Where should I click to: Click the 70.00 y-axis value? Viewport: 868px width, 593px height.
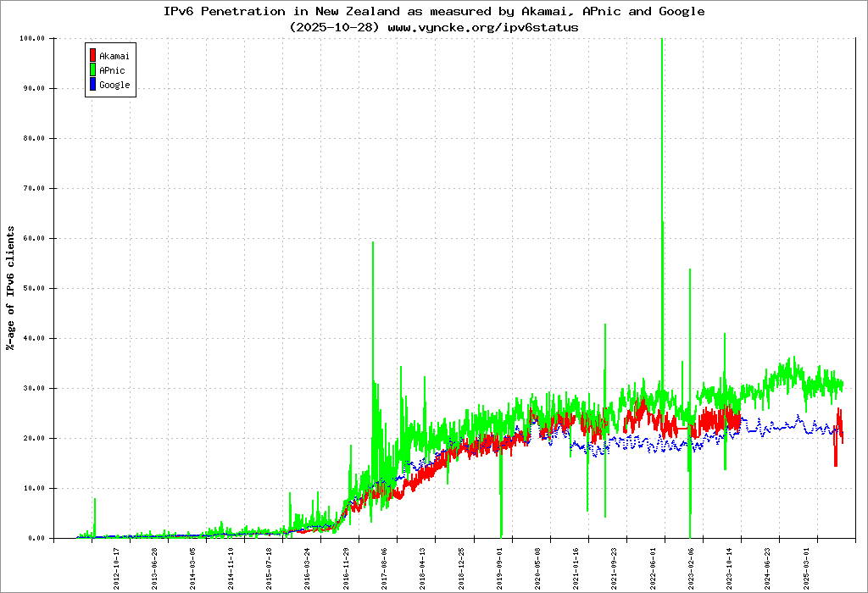34,188
